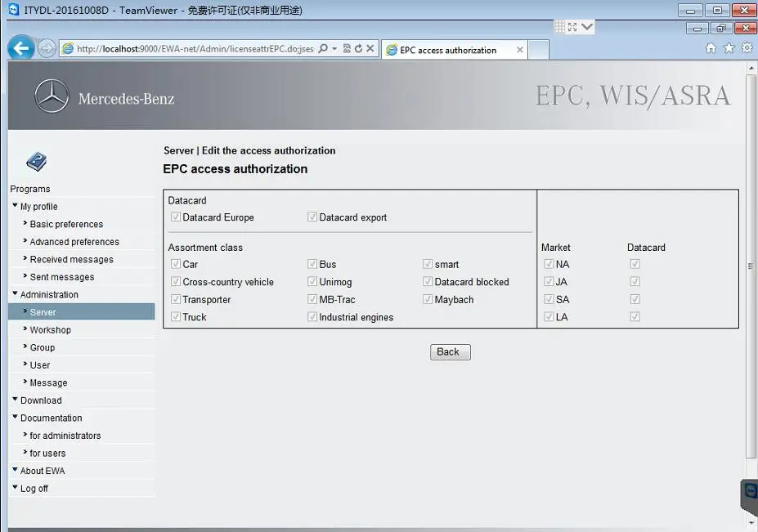Toggle the Car assortment checkbox
Viewport: 758px width, 532px height.
[x=176, y=264]
